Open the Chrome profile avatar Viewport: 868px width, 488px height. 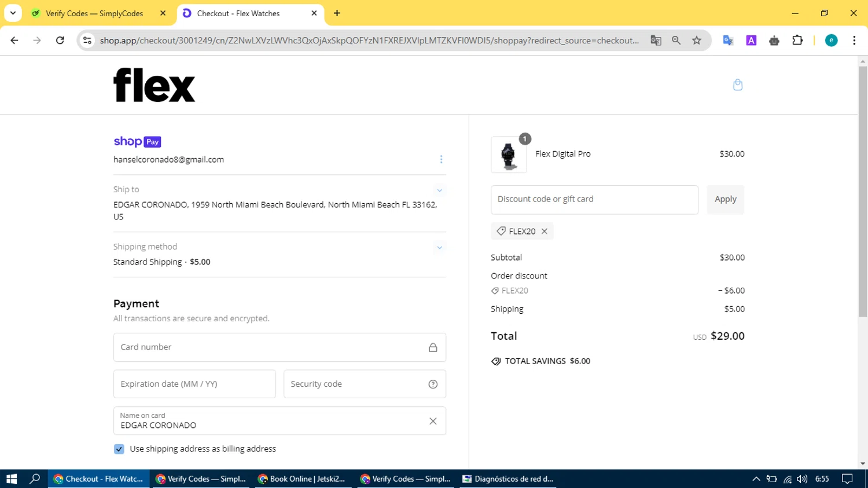[831, 41]
